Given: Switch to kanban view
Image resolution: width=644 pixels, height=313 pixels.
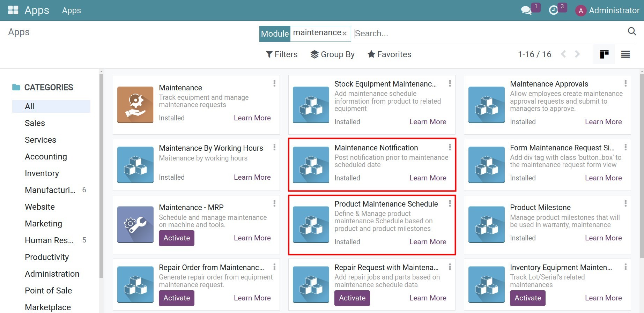Looking at the screenshot, I should pos(604,54).
